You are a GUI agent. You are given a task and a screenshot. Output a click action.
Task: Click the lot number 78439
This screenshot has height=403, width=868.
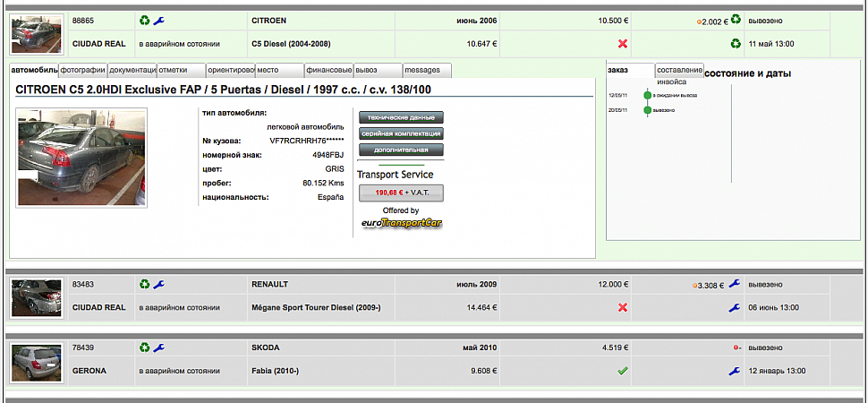coord(83,348)
